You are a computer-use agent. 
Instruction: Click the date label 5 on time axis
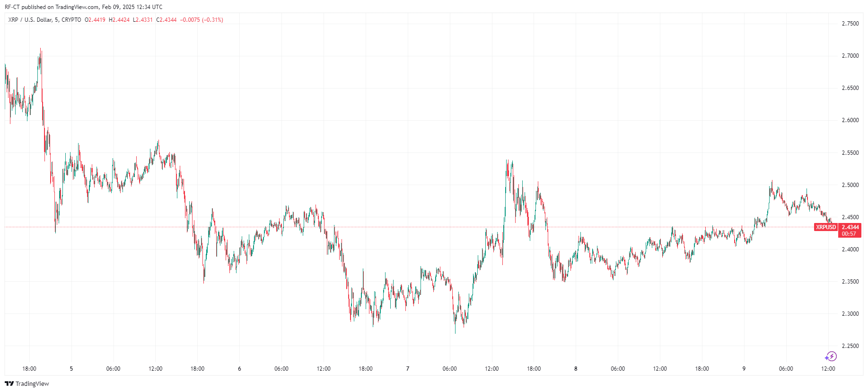tap(71, 369)
